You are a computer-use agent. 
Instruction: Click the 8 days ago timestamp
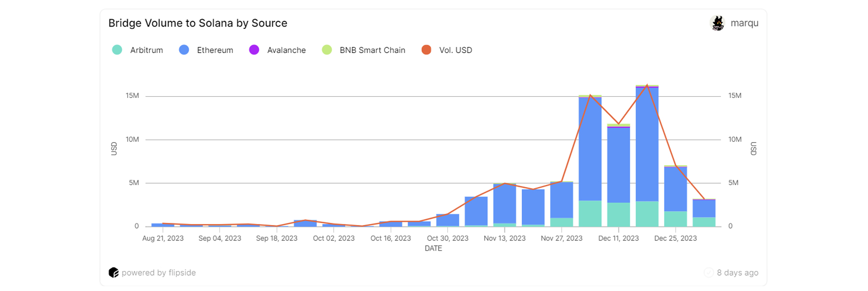click(x=737, y=273)
